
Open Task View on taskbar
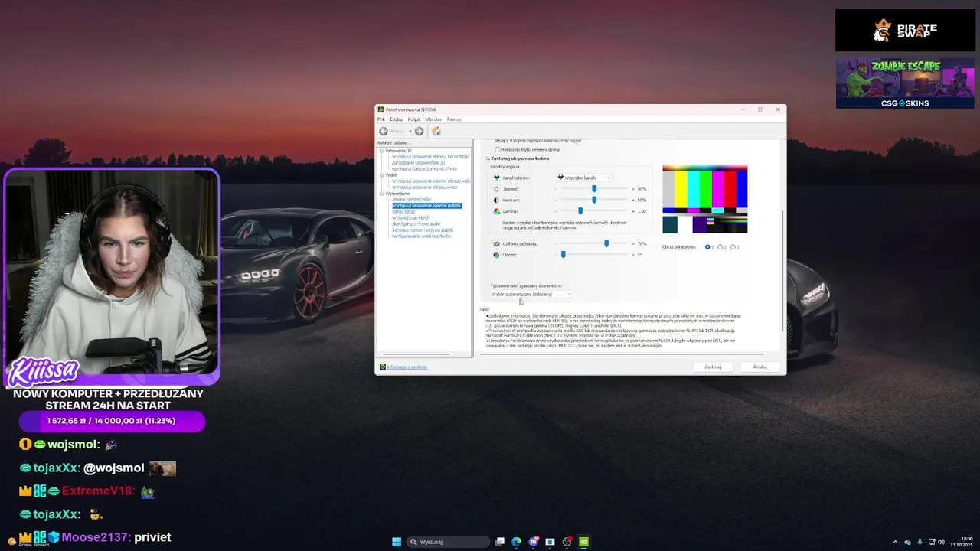[x=499, y=542]
